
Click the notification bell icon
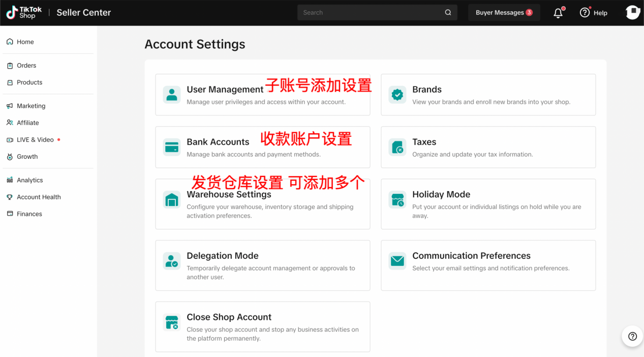(558, 13)
